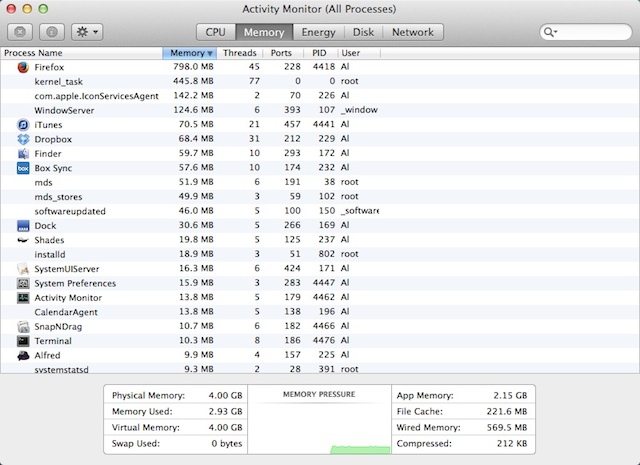Click the Inspect process info icon
Viewport: 640px width, 465px height.
pyautogui.click(x=52, y=32)
